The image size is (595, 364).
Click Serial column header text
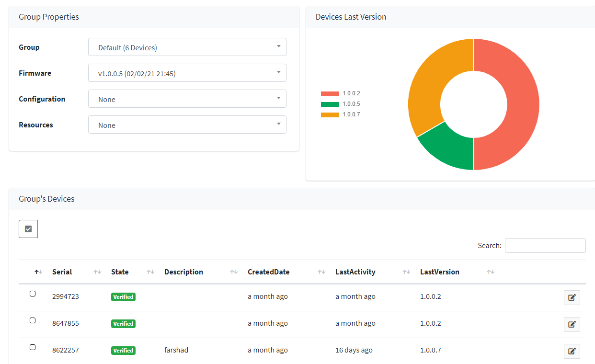tap(62, 272)
